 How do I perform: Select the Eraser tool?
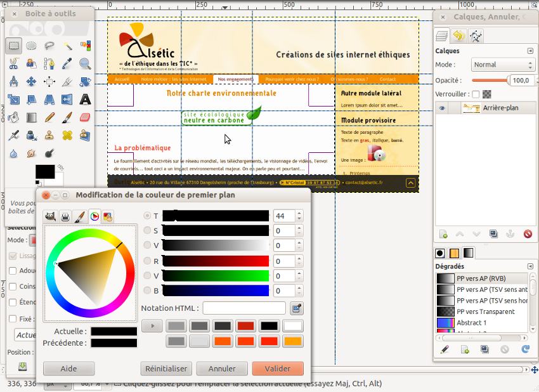coord(85,118)
